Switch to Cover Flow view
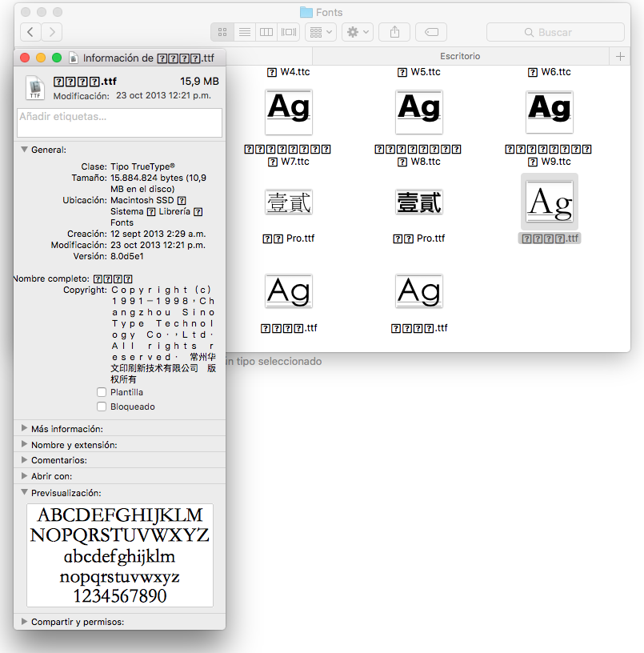This screenshot has width=644, height=653. coord(289,32)
